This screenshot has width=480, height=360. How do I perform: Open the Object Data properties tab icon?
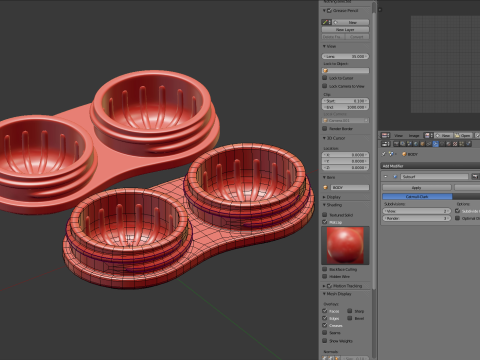click(442, 144)
